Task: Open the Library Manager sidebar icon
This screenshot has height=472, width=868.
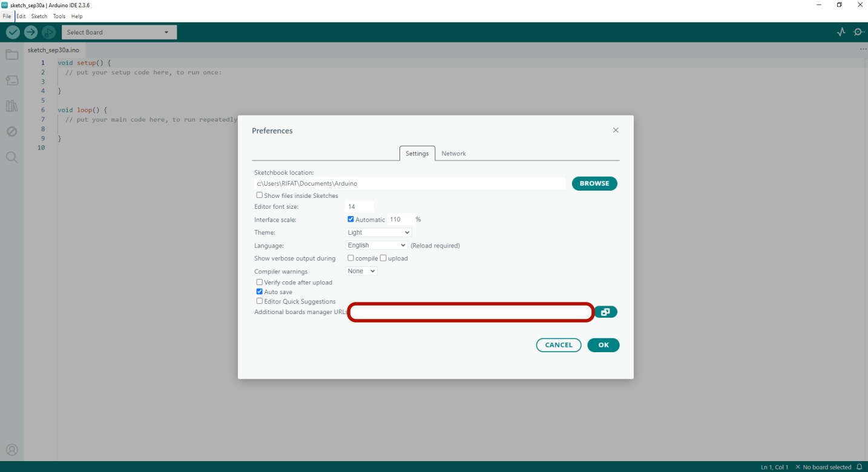Action: tap(12, 106)
